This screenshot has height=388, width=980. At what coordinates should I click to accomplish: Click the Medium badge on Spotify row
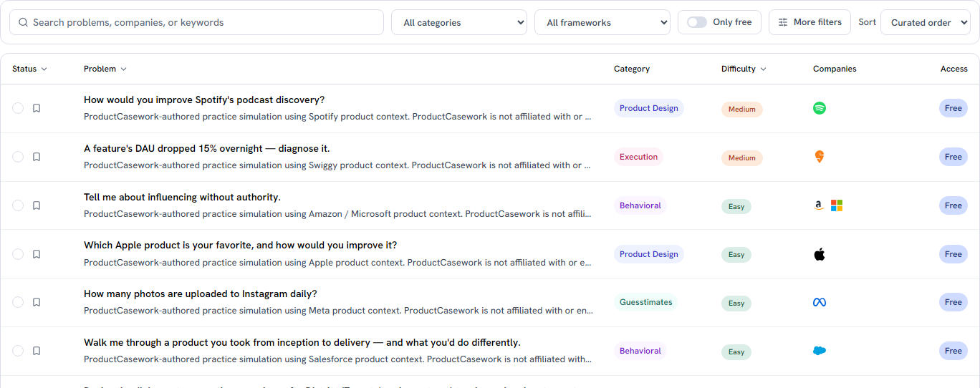tap(742, 110)
